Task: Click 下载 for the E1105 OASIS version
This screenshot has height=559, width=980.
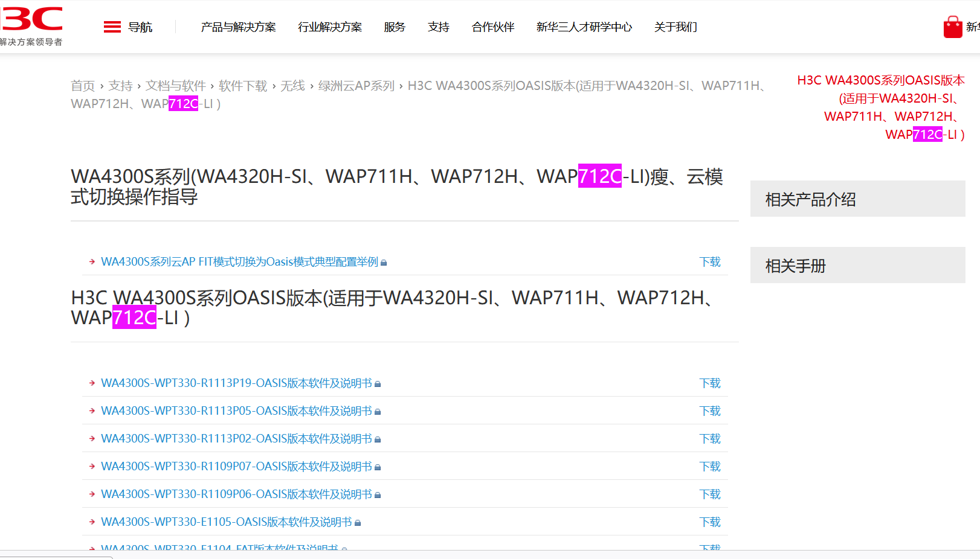Action: coord(710,522)
